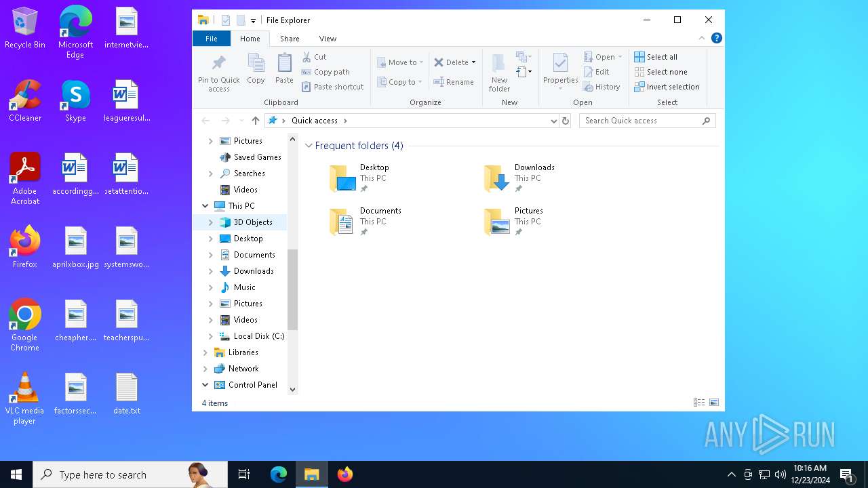
Task: Click Quick Access Toolbar properties icon
Action: click(x=226, y=20)
